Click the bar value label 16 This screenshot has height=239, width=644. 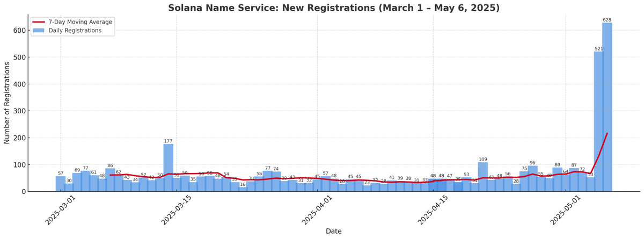[243, 184]
